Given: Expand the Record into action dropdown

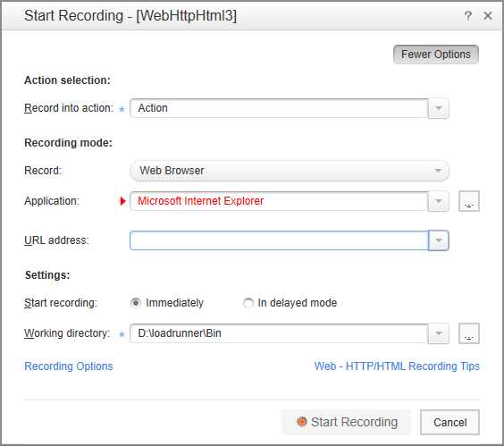Looking at the screenshot, I should pos(439,108).
